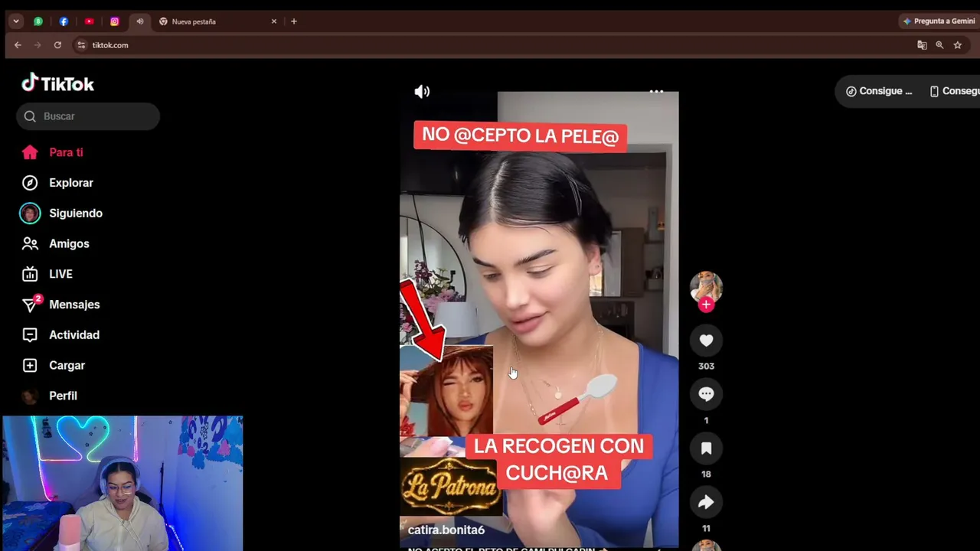Mute the video with the speaker icon
The width and height of the screenshot is (980, 551).
coord(422,92)
